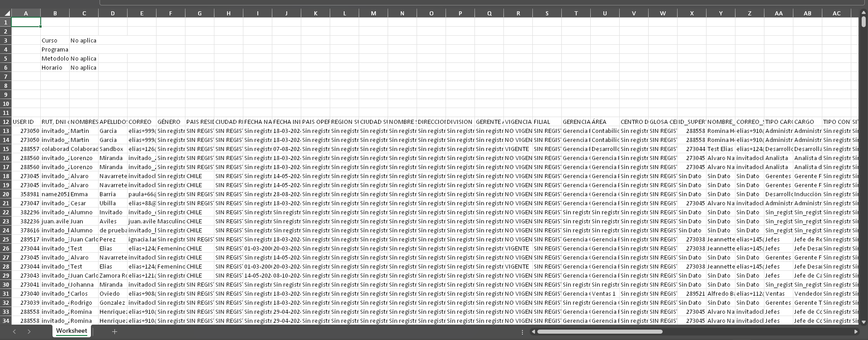The width and height of the screenshot is (868, 340).
Task: Click the "Sandbox" surname cell
Action: tap(113, 149)
